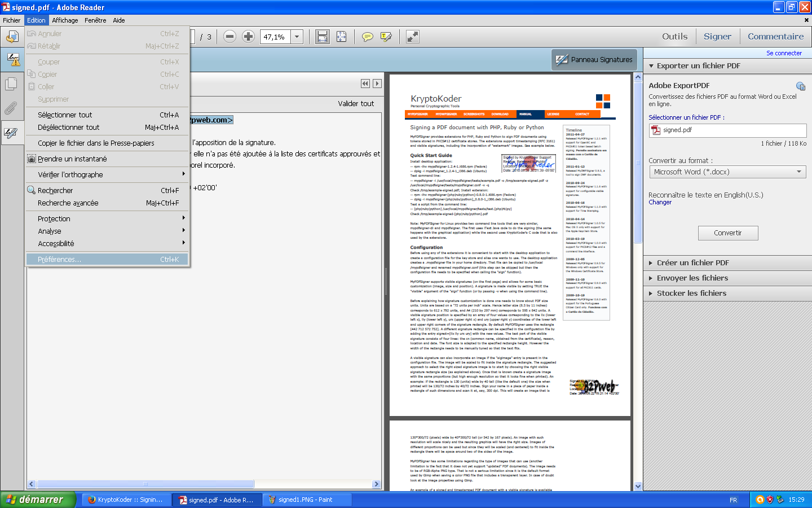812x508 pixels.
Task: Open the Commentaire pane tab
Action: tap(775, 37)
